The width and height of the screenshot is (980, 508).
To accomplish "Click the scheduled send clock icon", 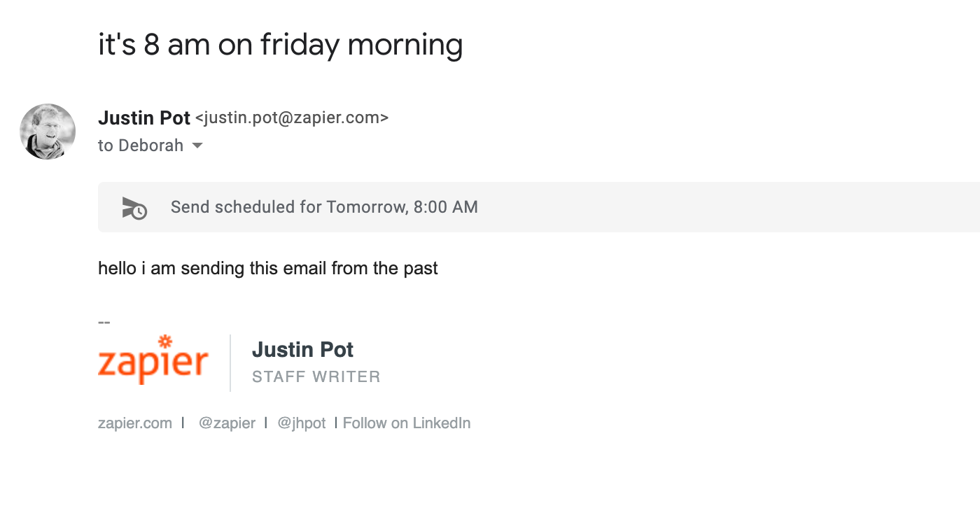I will 134,208.
